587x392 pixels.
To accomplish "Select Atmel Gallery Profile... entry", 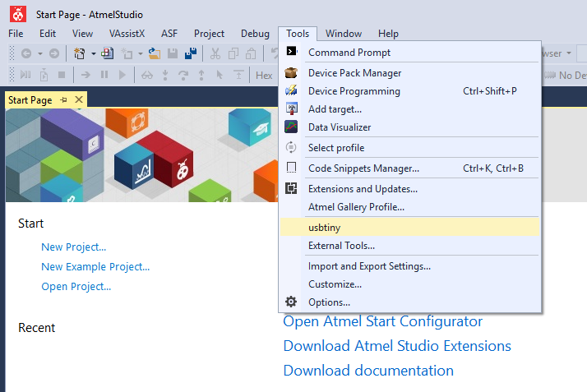I will coord(409,207).
